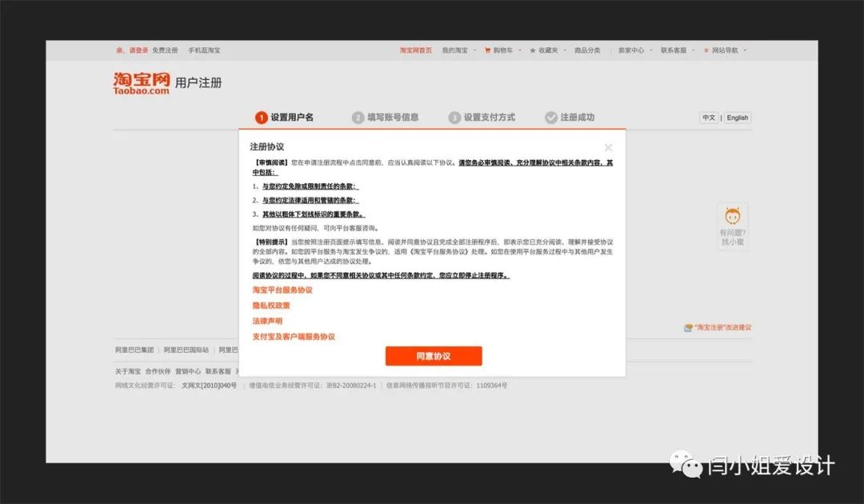Open the 关于淘宝 footer link
This screenshot has height=504, width=864.
coord(128,371)
